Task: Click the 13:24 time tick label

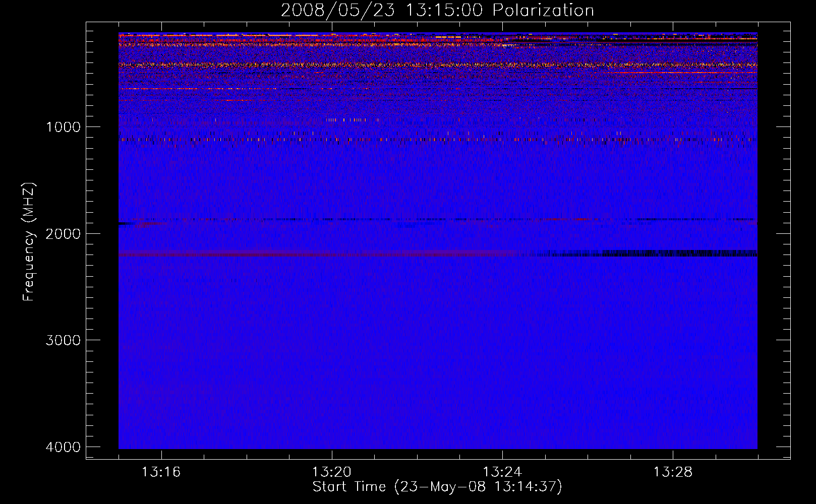Action: point(502,472)
